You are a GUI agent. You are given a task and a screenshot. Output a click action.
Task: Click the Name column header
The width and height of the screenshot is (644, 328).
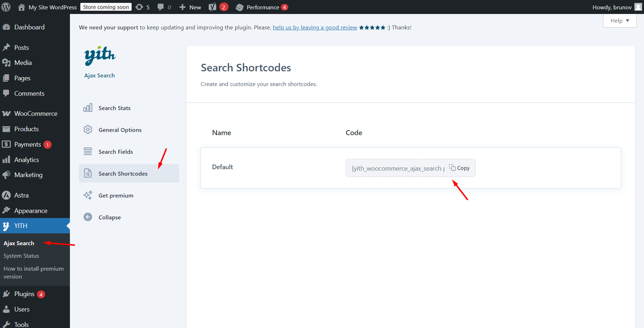pyautogui.click(x=222, y=133)
